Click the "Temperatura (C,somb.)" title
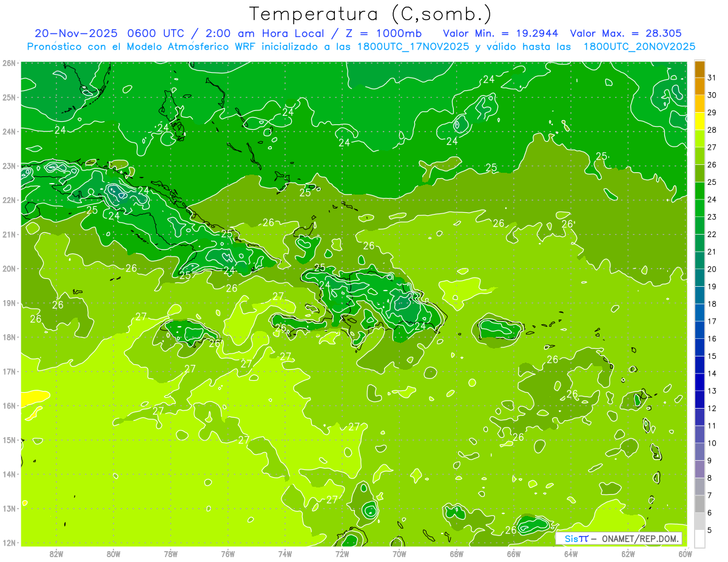 click(370, 15)
